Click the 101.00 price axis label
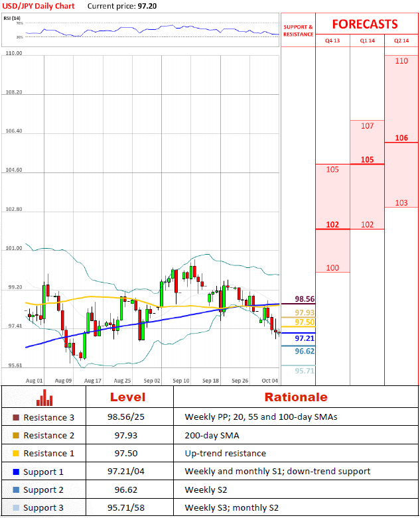This screenshot has width=420, height=518. 14,248
